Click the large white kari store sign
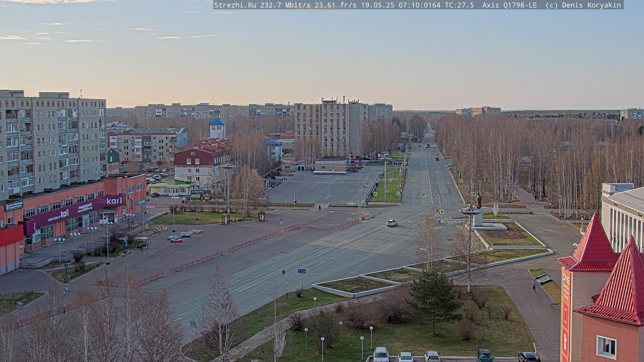The height and width of the screenshot is (362, 644). click(114, 201)
